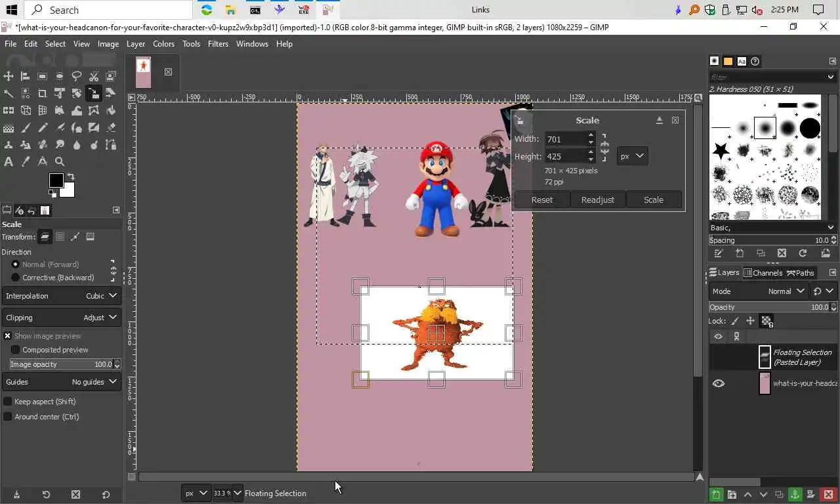840x504 pixels.
Task: Click the Scale button in Scale dialog
Action: pos(654,199)
